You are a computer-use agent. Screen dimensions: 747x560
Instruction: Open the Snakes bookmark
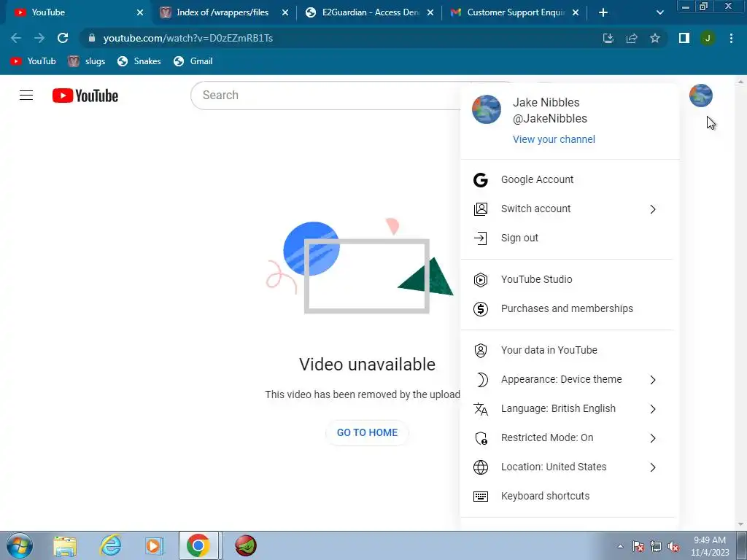click(139, 61)
